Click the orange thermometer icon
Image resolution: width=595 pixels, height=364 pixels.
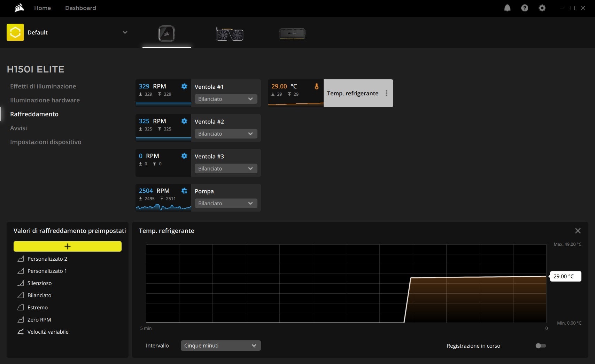click(x=317, y=86)
